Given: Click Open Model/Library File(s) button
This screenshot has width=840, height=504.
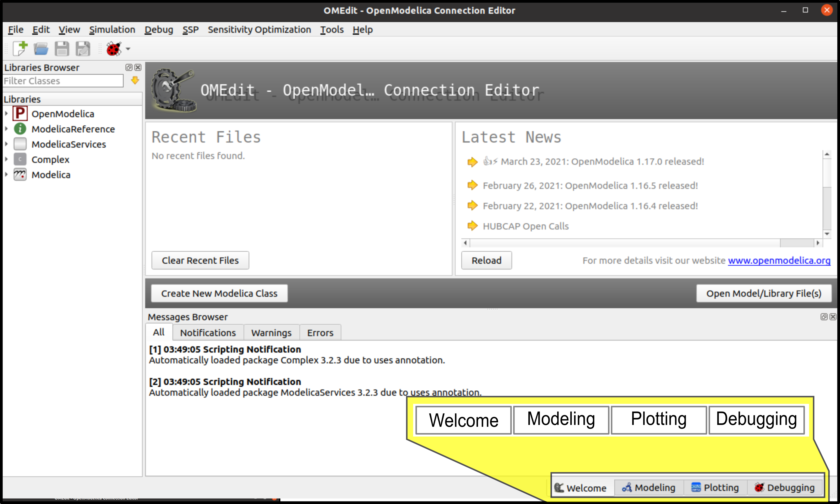Looking at the screenshot, I should pyautogui.click(x=764, y=293).
